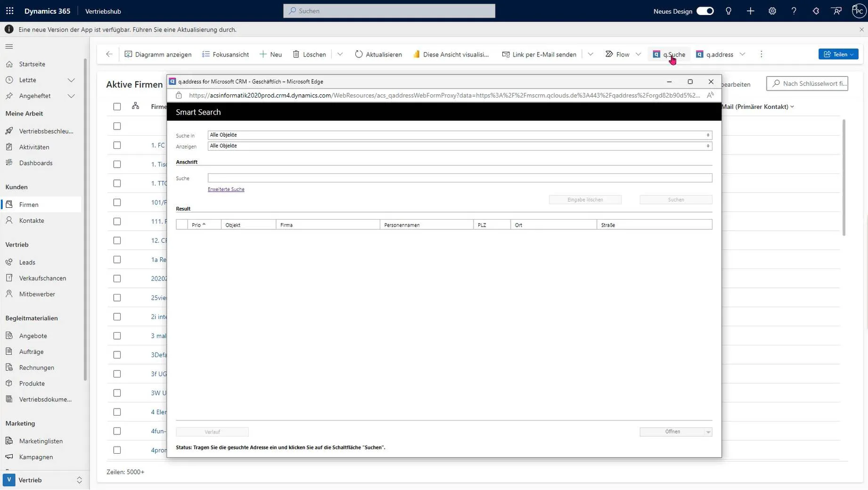Click Aktualisieren in the command bar
Screen dimensions: 868x490
click(378, 54)
